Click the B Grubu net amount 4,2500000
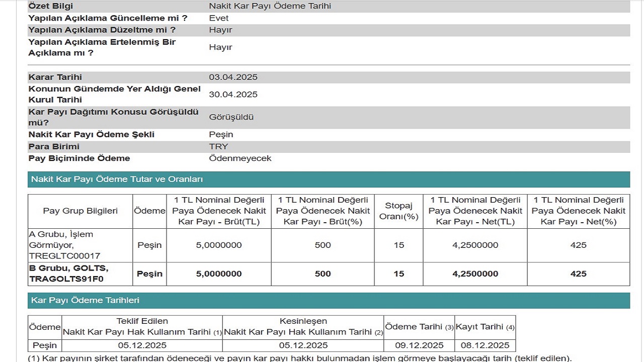This screenshot has height=362, width=644. point(475,274)
